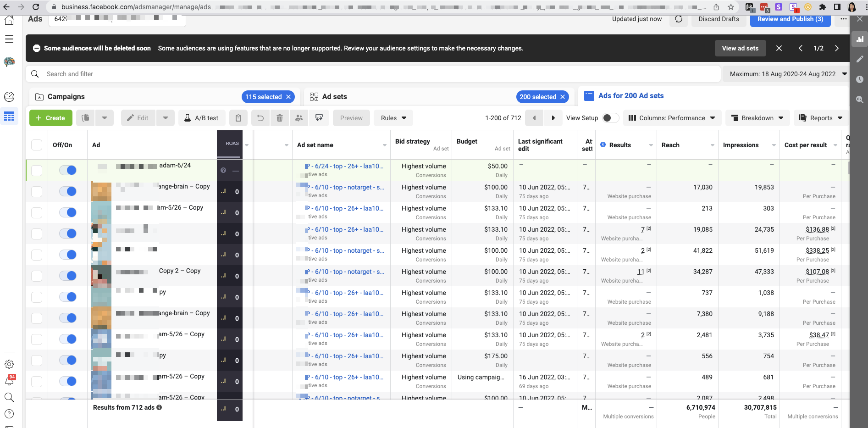This screenshot has width=868, height=428.
Task: Open the hamburger menu in the sidebar
Action: click(x=9, y=39)
